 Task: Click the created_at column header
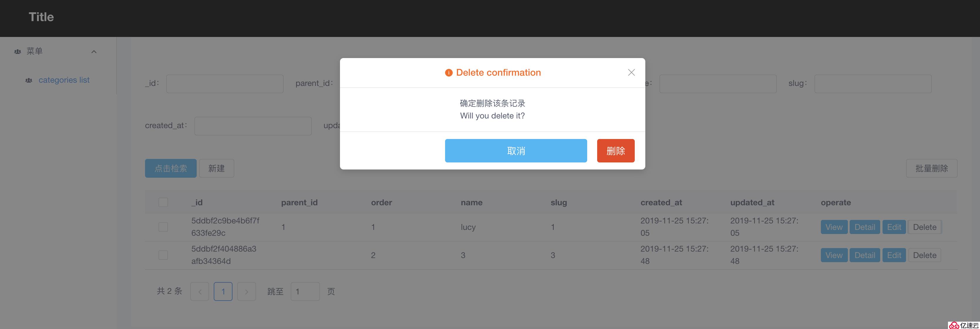[x=661, y=203]
